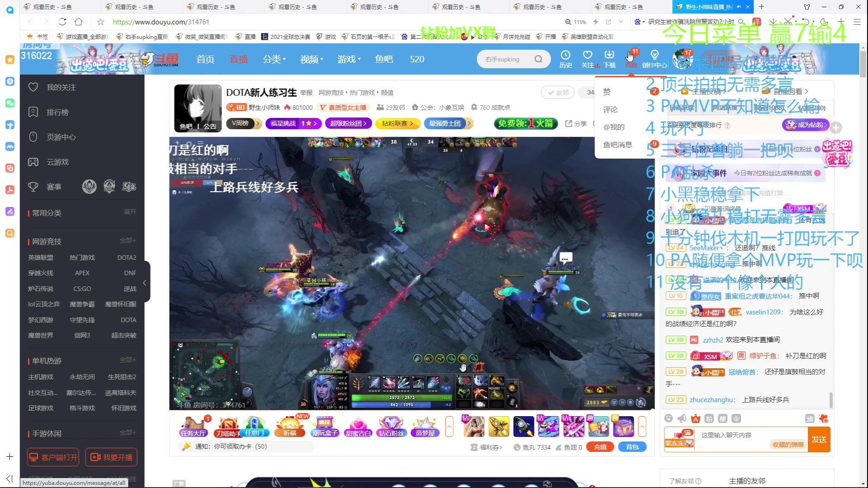Click the 520 navigation item
868x488 pixels.
pyautogui.click(x=417, y=59)
